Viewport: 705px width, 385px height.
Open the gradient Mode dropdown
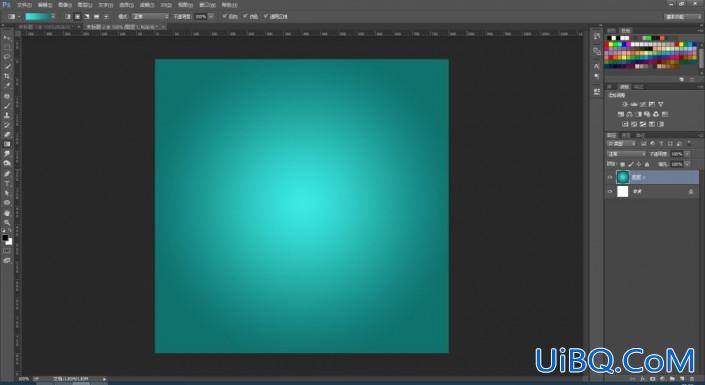(150, 17)
